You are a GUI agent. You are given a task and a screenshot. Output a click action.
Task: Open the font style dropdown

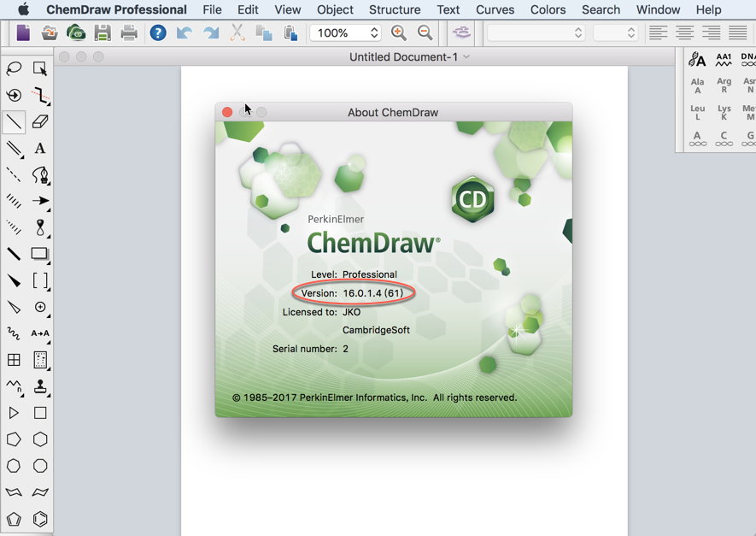tap(538, 32)
